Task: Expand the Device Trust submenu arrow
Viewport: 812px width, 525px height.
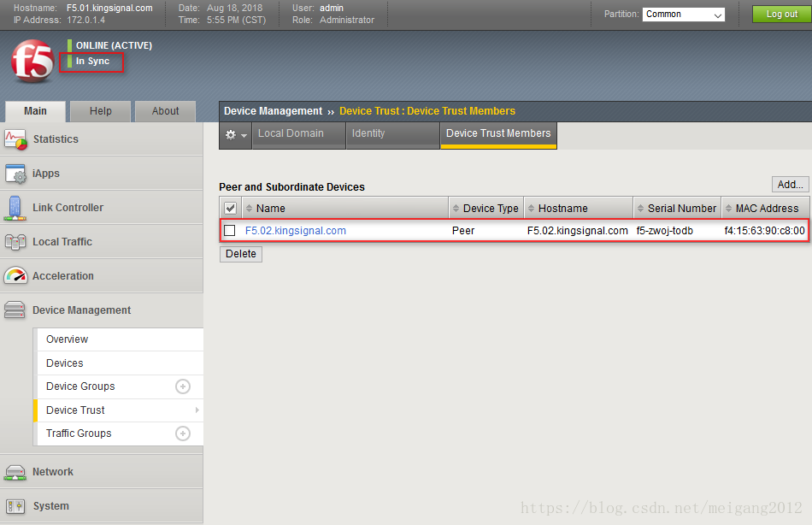Action: click(197, 410)
